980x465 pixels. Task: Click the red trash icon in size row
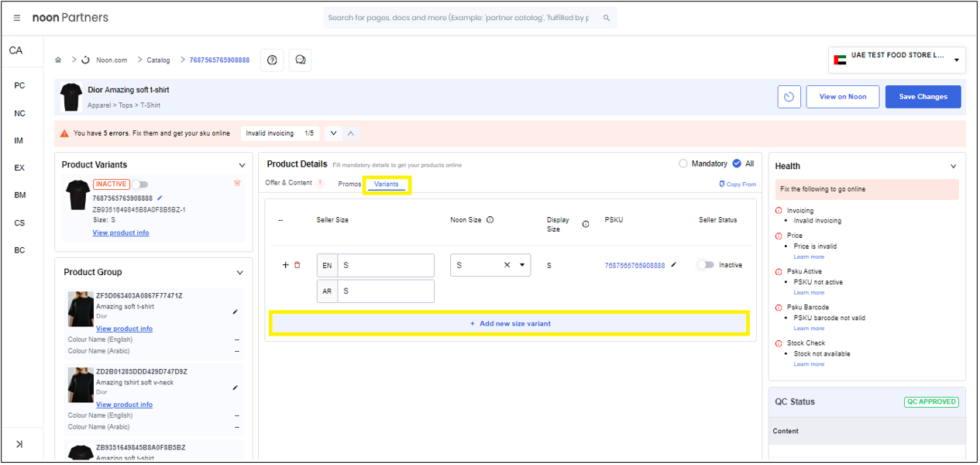point(297,265)
